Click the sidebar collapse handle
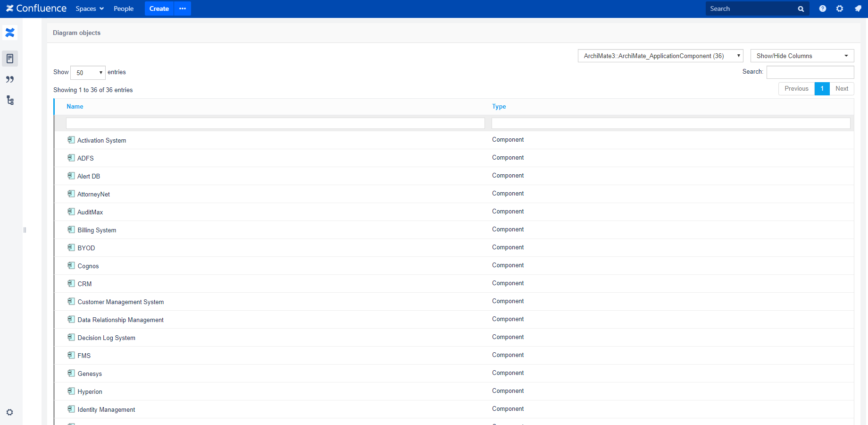 [25, 230]
